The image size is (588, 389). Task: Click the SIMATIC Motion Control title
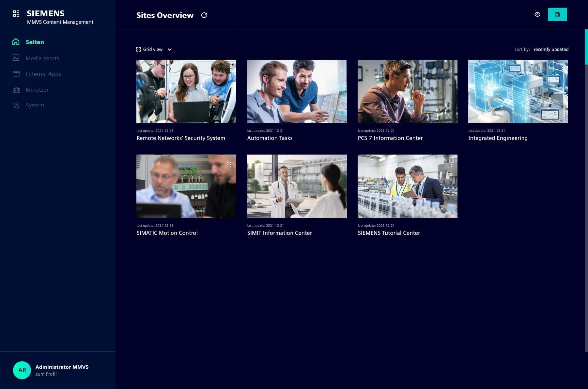[x=167, y=233]
